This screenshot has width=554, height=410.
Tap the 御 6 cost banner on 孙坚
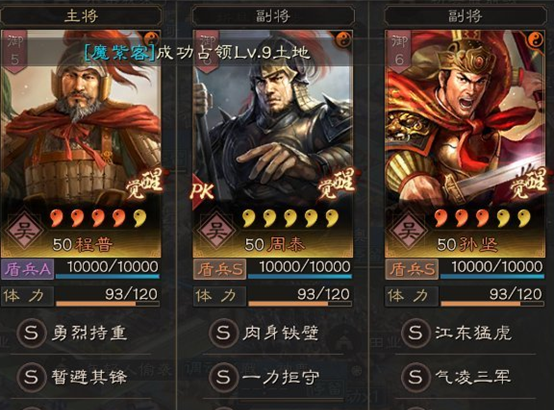400,51
